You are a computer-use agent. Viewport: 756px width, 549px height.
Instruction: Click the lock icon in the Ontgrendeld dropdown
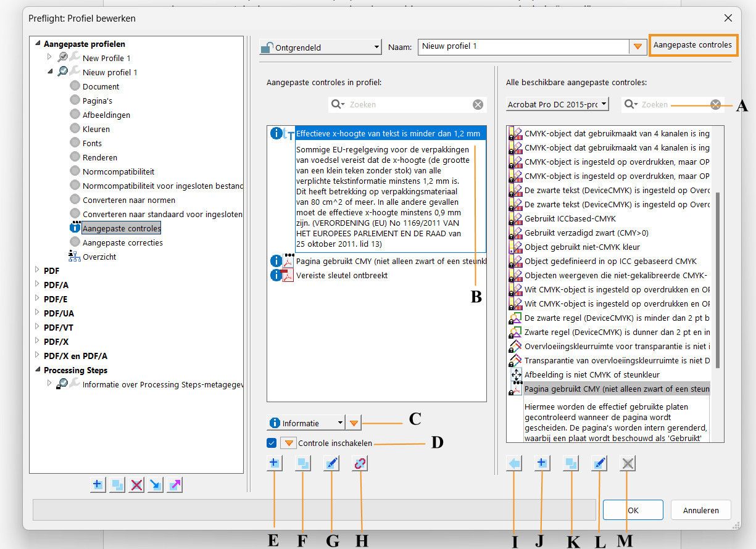pyautogui.click(x=268, y=47)
